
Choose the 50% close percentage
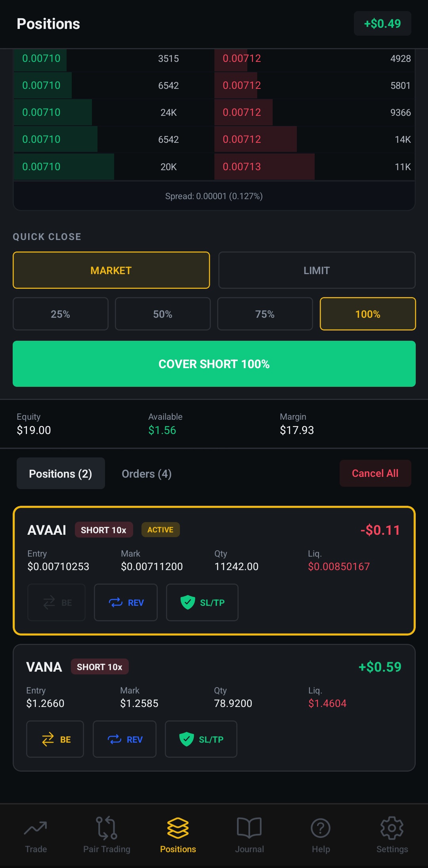(x=162, y=314)
